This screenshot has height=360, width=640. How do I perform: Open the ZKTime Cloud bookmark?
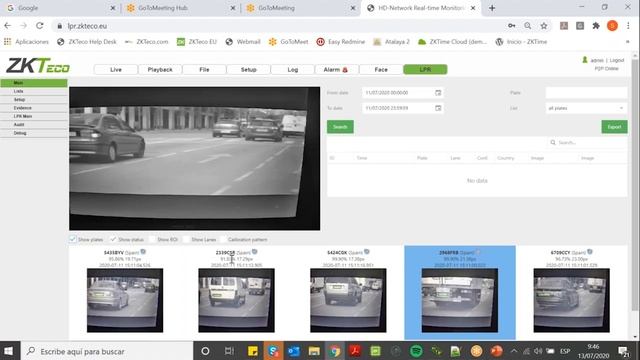pyautogui.click(x=452, y=42)
